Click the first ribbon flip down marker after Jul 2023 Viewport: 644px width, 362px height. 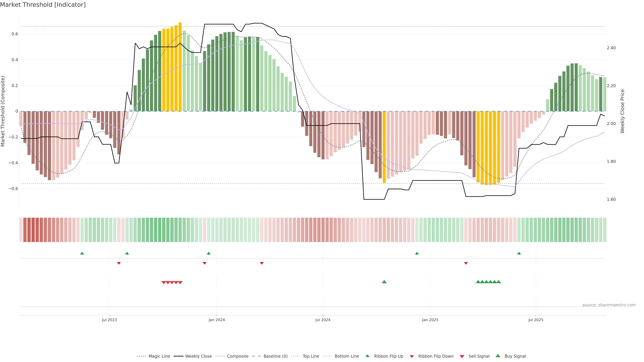click(119, 263)
